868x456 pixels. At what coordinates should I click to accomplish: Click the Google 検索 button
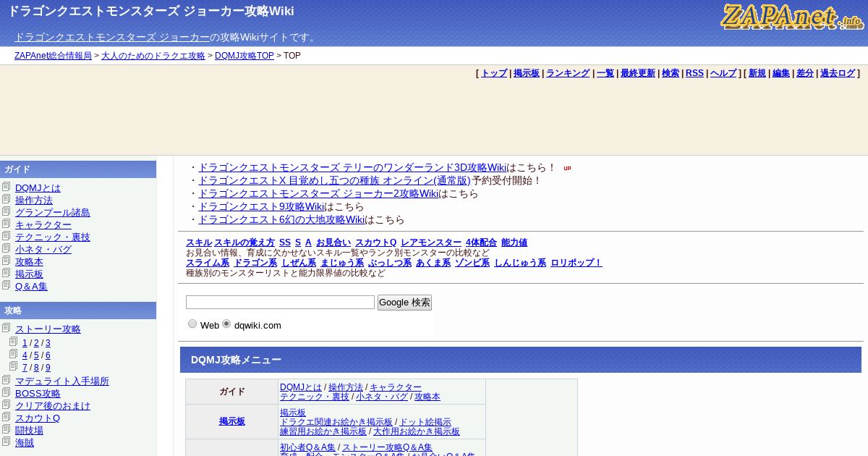point(404,303)
